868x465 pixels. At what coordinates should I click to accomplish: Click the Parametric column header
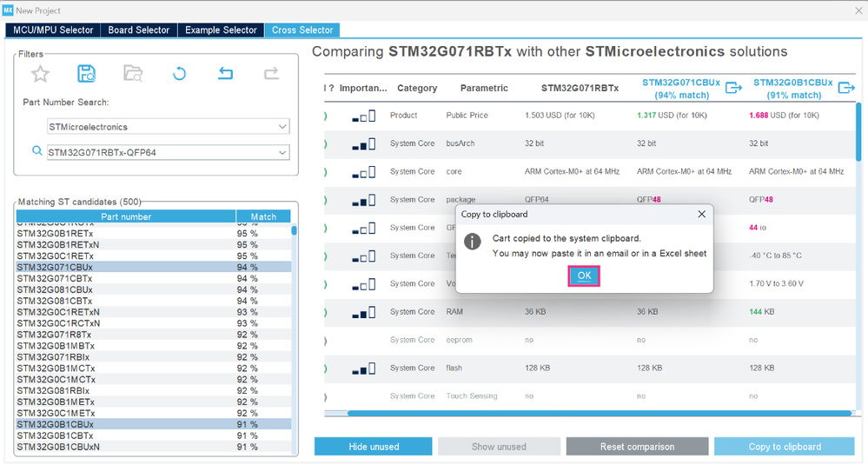[484, 88]
